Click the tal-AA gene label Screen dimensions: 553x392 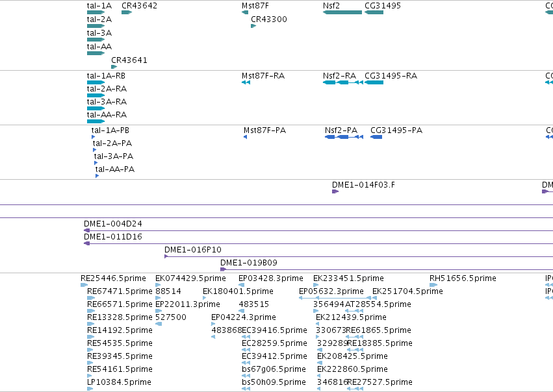click(99, 47)
